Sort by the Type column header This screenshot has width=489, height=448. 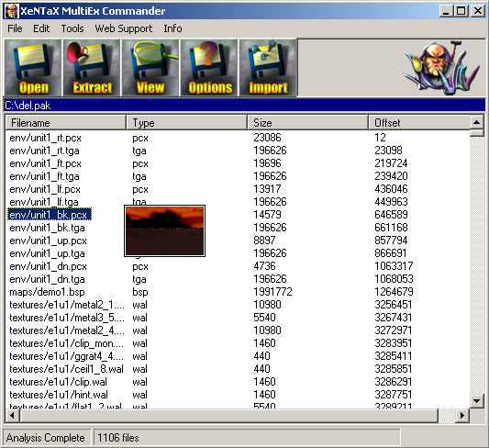click(x=186, y=123)
